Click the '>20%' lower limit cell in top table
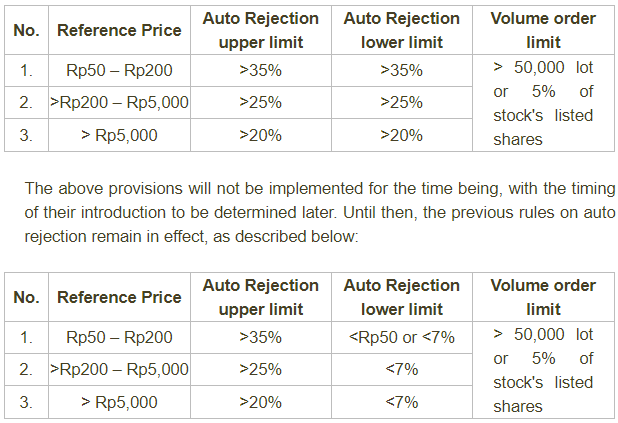The height and width of the screenshot is (423, 618). [x=402, y=135]
